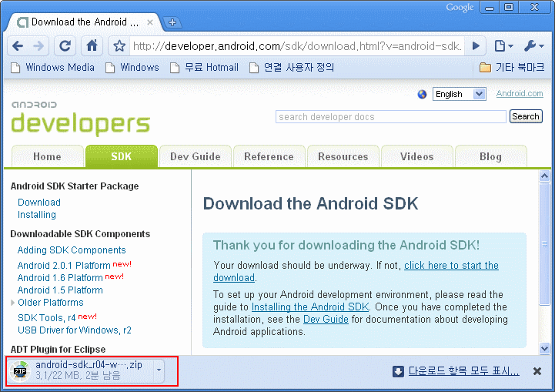Go back with the browser back arrow

click(18, 46)
